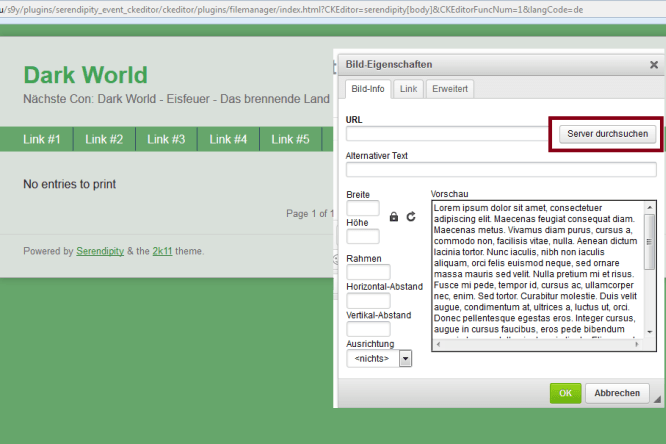The width and height of the screenshot is (666, 444).
Task: Open the Ausrichtung dropdown
Action: click(x=378, y=357)
